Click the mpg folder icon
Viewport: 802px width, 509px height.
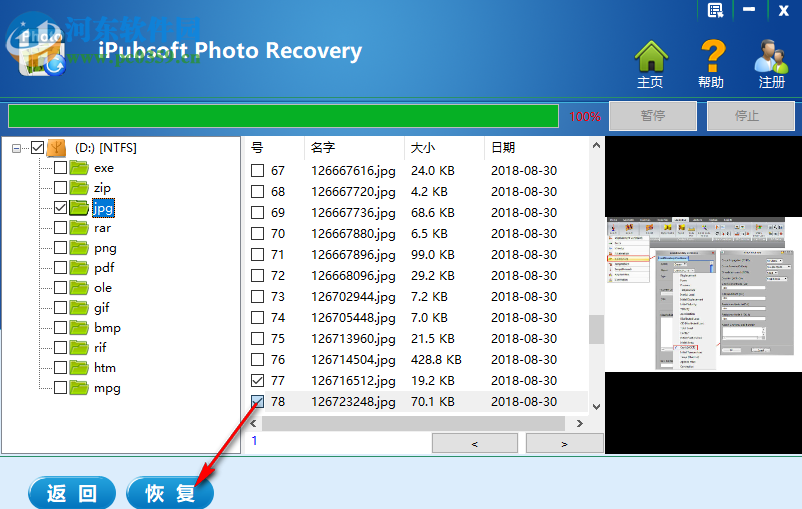(79, 387)
